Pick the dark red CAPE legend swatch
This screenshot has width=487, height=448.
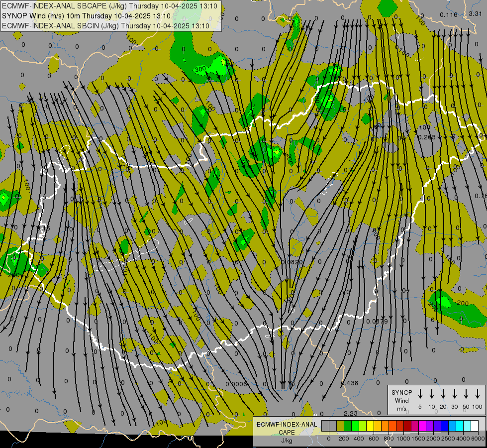(x=407, y=426)
